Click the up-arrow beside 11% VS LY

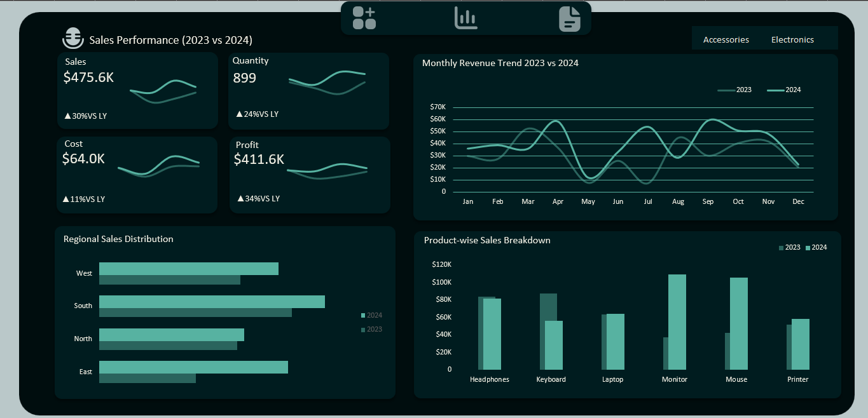coord(66,199)
